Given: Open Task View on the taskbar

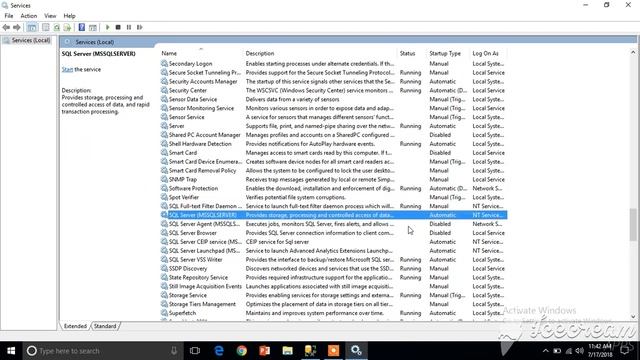Looking at the screenshot, I should click(x=195, y=351).
